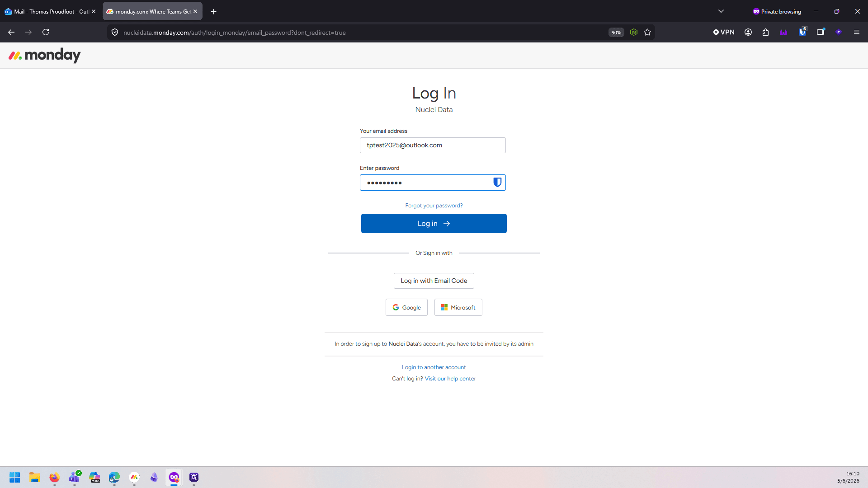Open Visit our help center link

click(x=450, y=379)
